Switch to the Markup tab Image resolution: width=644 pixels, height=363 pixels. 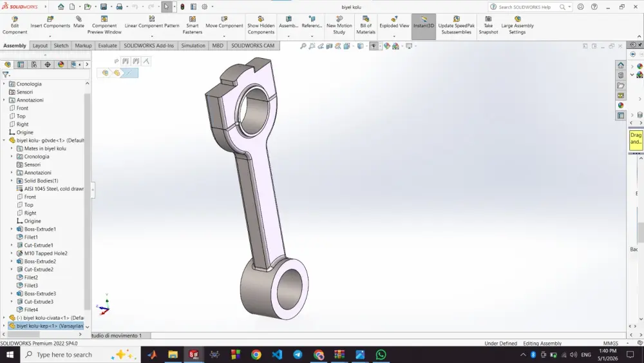(x=83, y=46)
